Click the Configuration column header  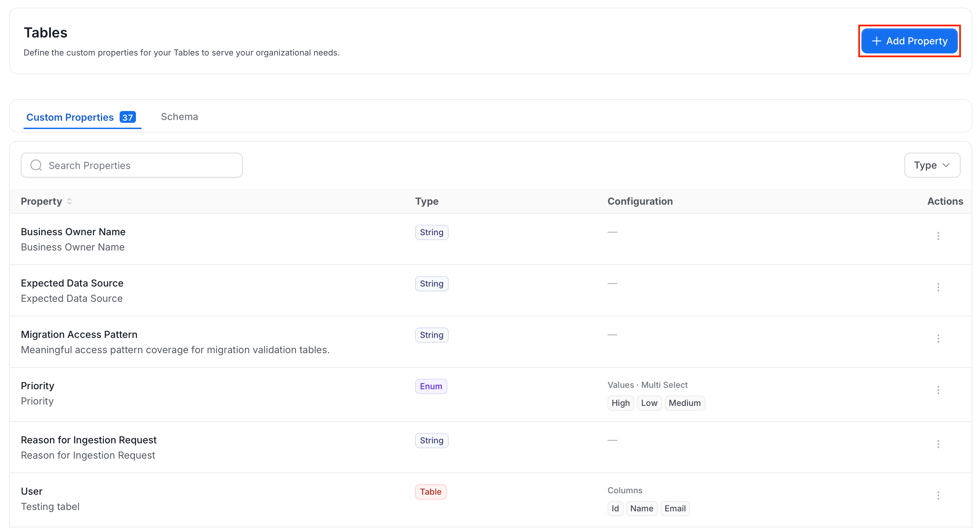(640, 201)
